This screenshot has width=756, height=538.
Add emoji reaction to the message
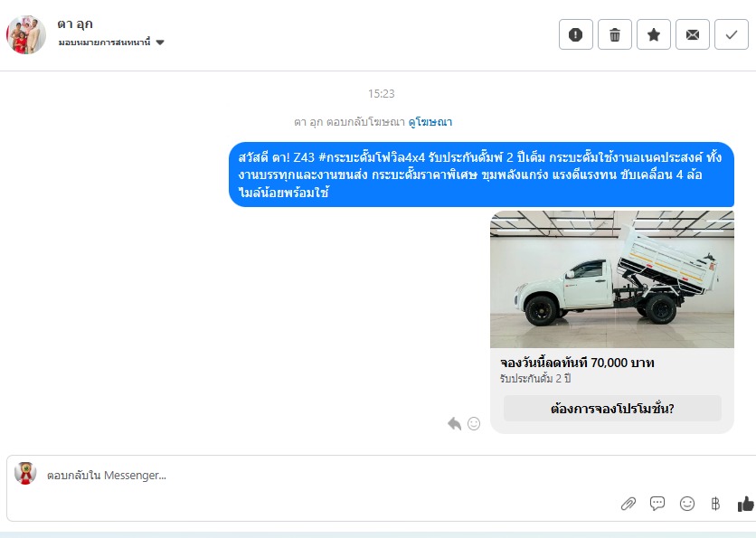[474, 423]
